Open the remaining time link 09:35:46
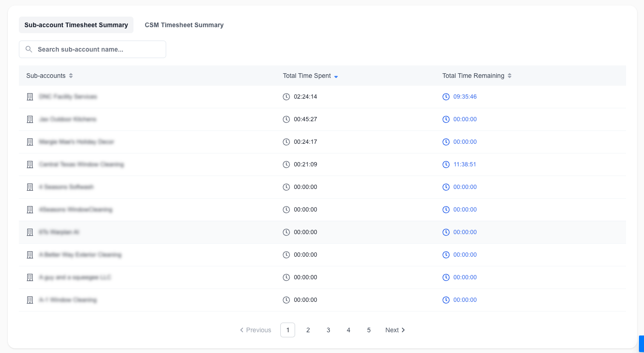This screenshot has height=353, width=644. coord(465,97)
